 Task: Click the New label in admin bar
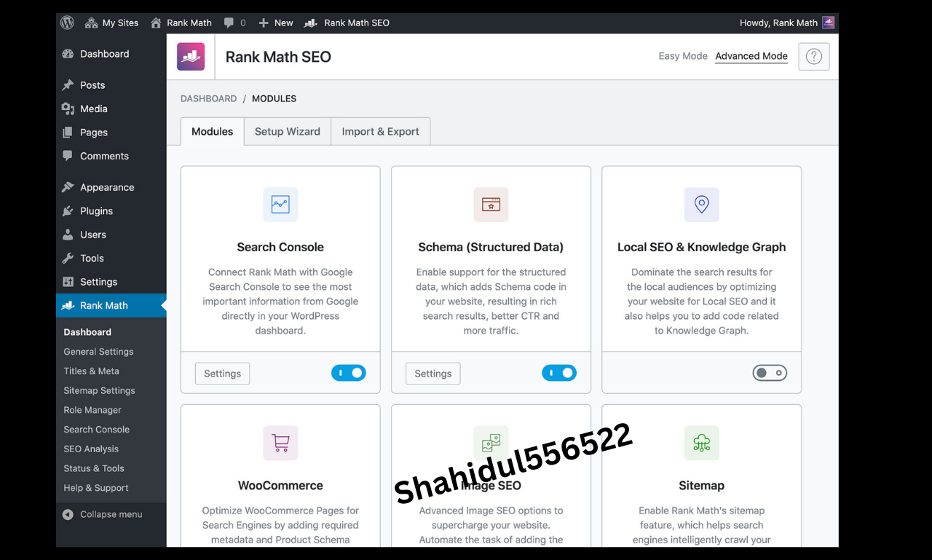pos(284,23)
